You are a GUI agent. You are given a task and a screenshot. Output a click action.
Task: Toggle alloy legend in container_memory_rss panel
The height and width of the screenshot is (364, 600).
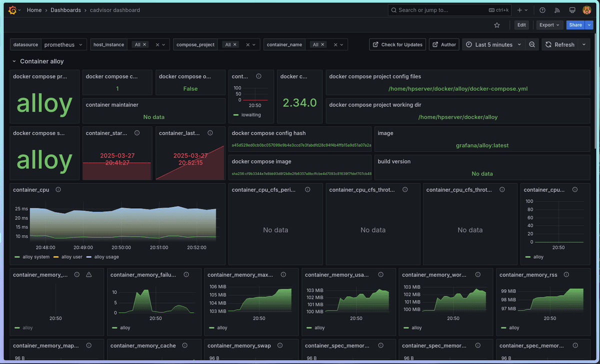pos(513,328)
